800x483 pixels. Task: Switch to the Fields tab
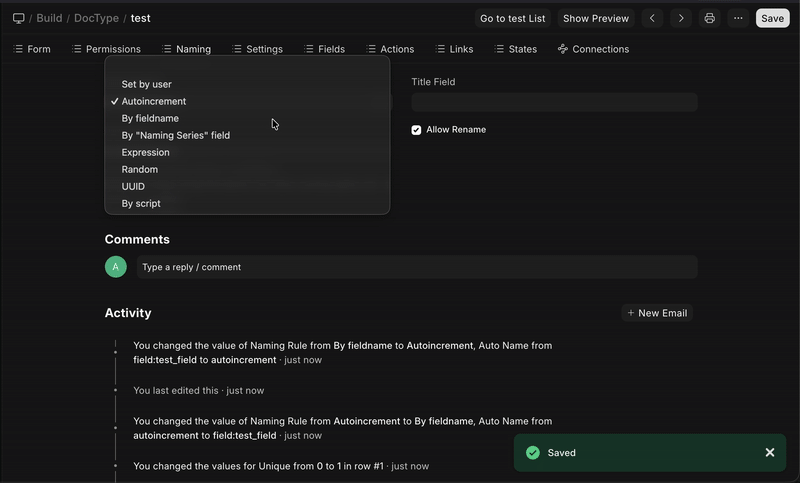point(325,49)
